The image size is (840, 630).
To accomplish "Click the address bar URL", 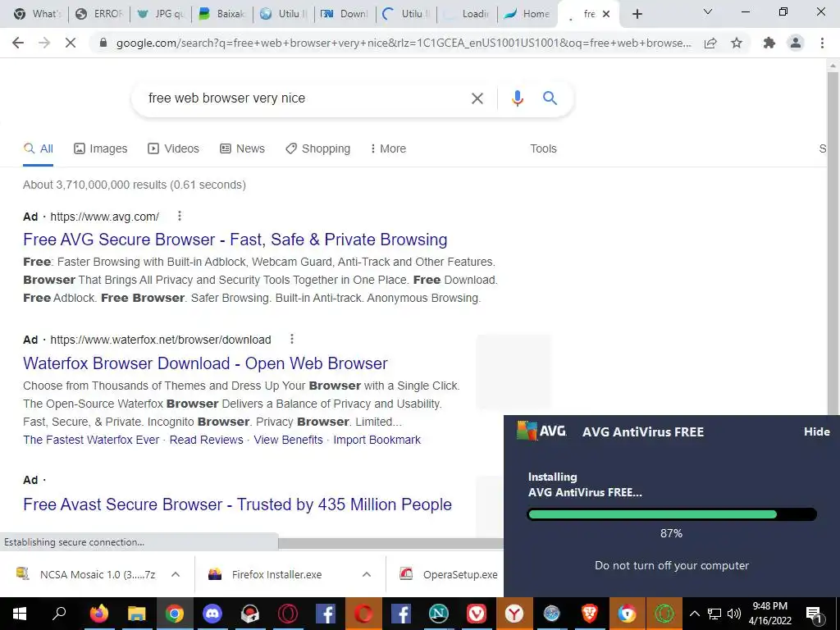I will pyautogui.click(x=404, y=43).
